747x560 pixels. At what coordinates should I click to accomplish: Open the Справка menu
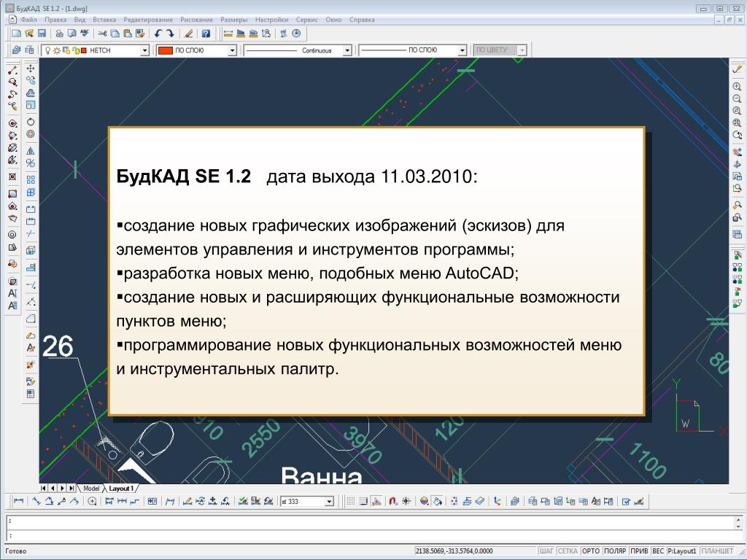[362, 20]
